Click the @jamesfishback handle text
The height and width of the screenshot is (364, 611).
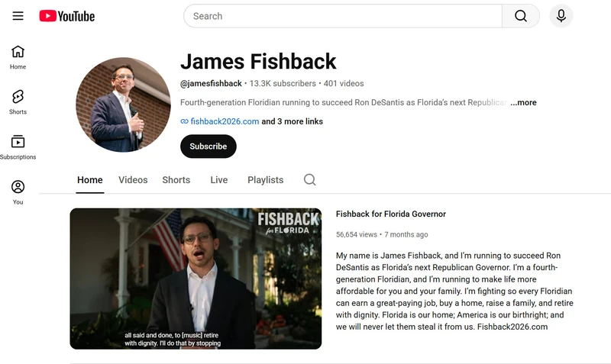[x=211, y=83]
